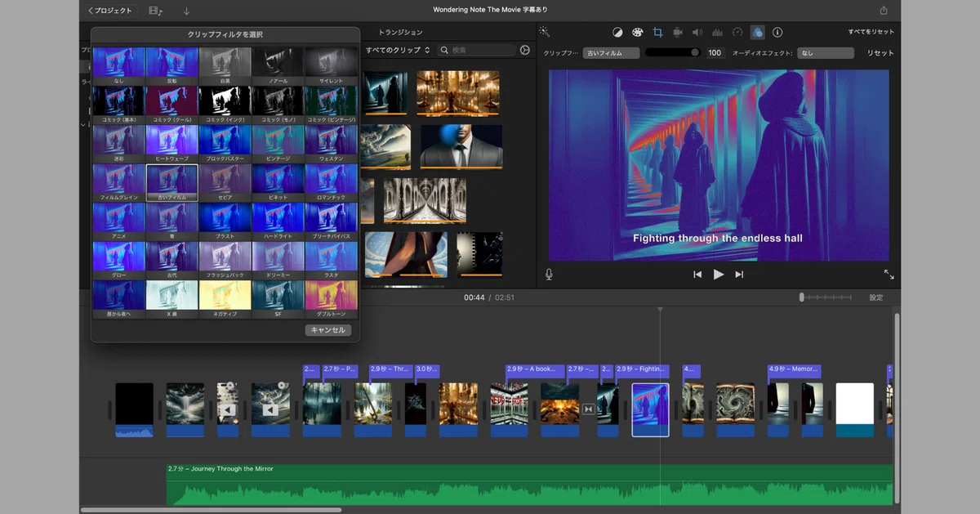The height and width of the screenshot is (514, 980).
Task: Choose the セピア filter thumbnail
Action: tap(225, 182)
